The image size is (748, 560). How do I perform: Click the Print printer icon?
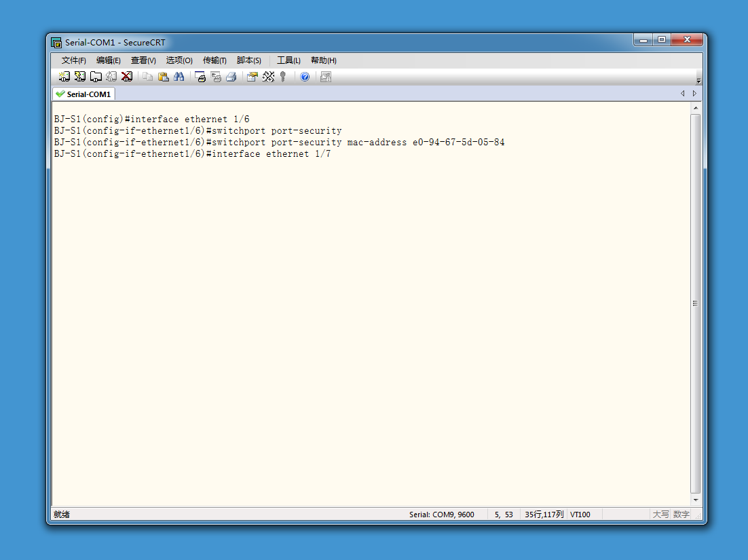[231, 77]
